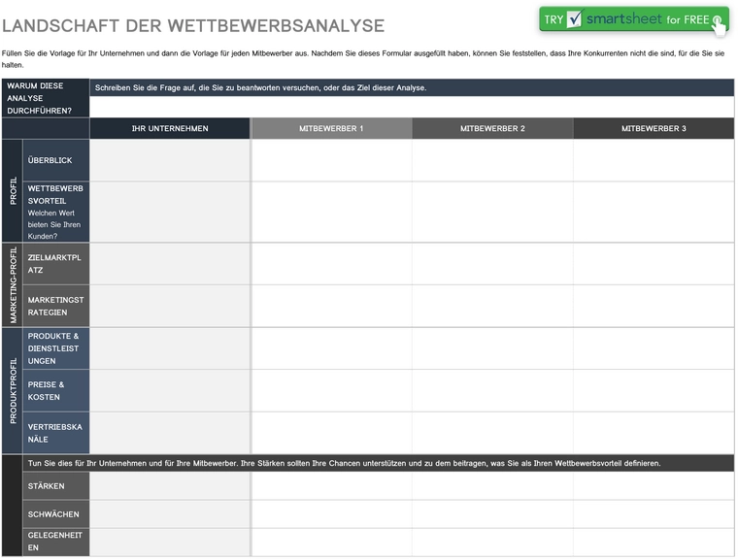
Task: Select the PREISE & KOSTEN row label
Action: click(x=56, y=391)
